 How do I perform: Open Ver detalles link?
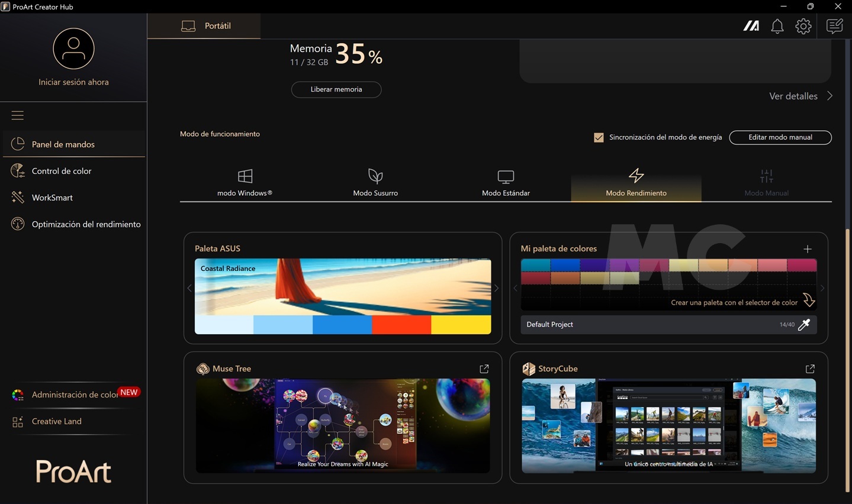(x=793, y=96)
